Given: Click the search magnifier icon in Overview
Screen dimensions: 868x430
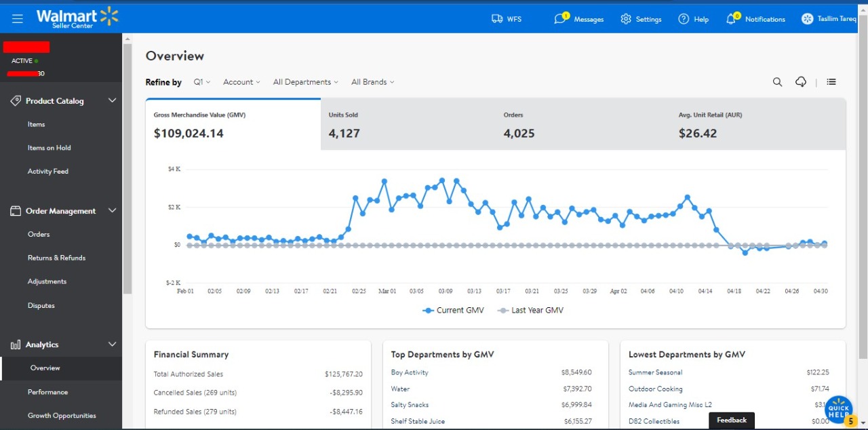Looking at the screenshot, I should pos(778,82).
